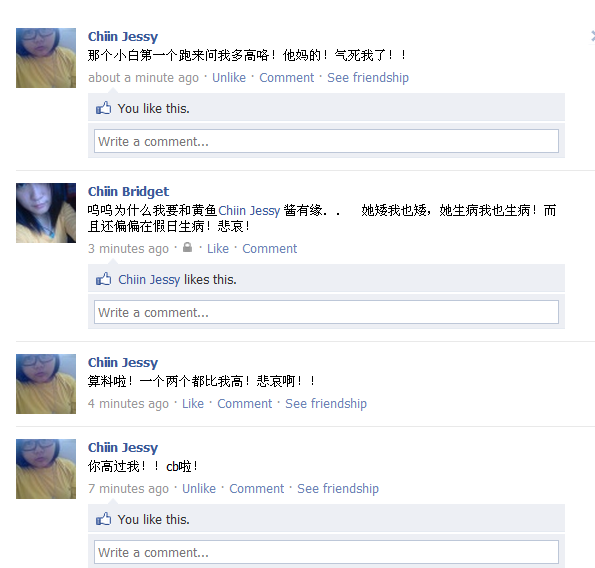Screen dimensions: 595x568
Task: Click the X icon beside the first post
Action: click(592, 36)
